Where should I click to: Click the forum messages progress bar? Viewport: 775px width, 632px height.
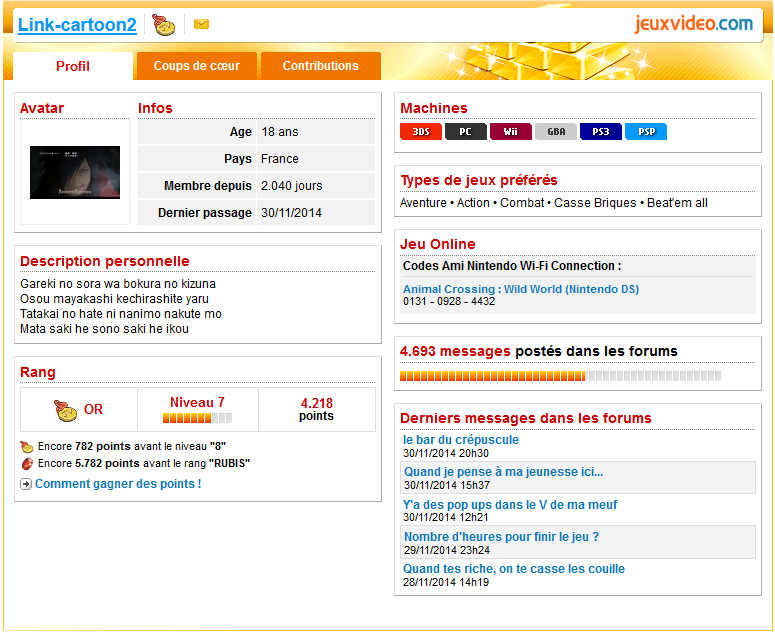coord(559,376)
